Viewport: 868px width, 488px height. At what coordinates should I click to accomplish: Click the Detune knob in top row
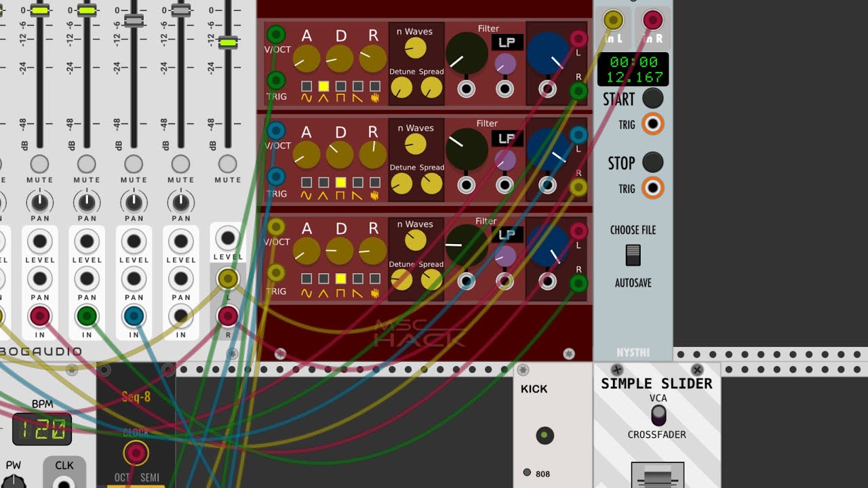(401, 87)
